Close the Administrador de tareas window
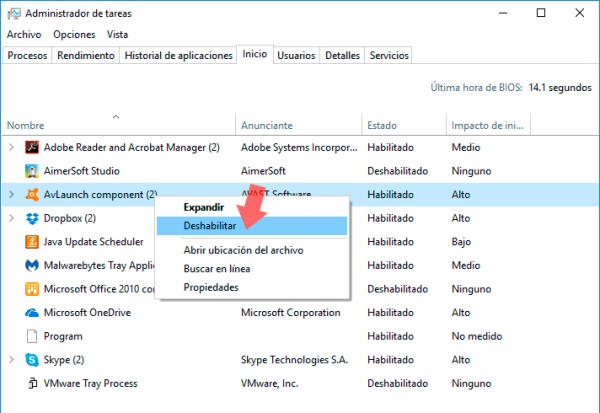Viewport: 600px width, 413px height. (579, 13)
